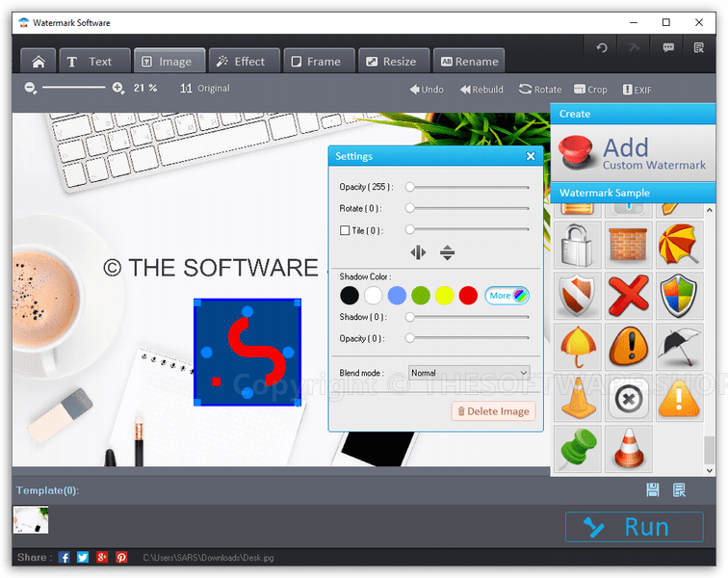Close the Settings panel
The image size is (728, 578).
(531, 156)
